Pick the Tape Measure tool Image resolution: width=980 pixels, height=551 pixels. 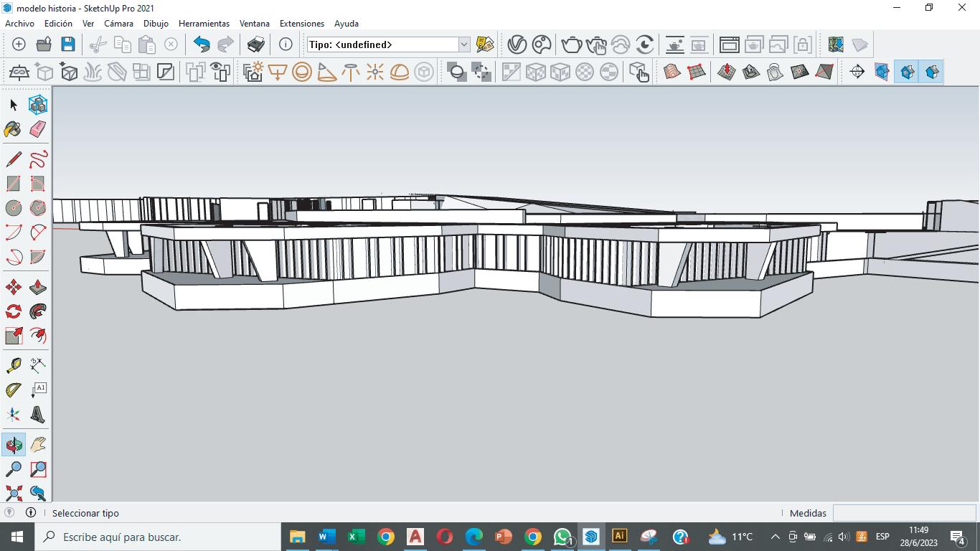tap(13, 365)
